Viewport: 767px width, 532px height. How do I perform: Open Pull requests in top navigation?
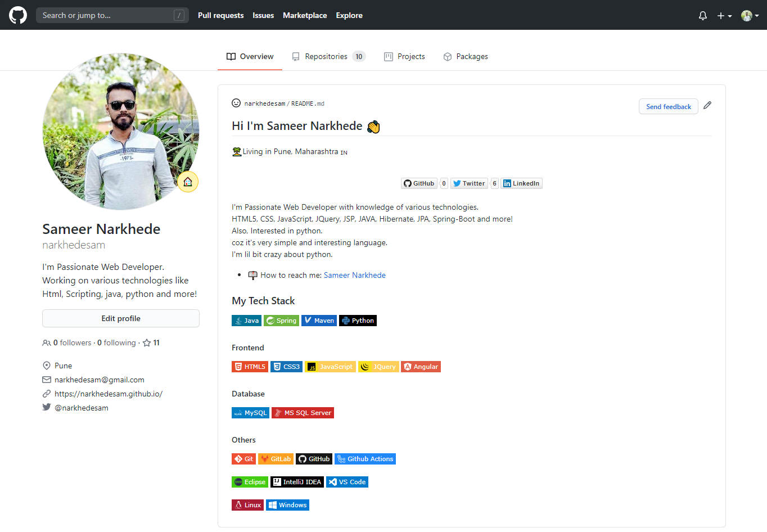tap(220, 15)
